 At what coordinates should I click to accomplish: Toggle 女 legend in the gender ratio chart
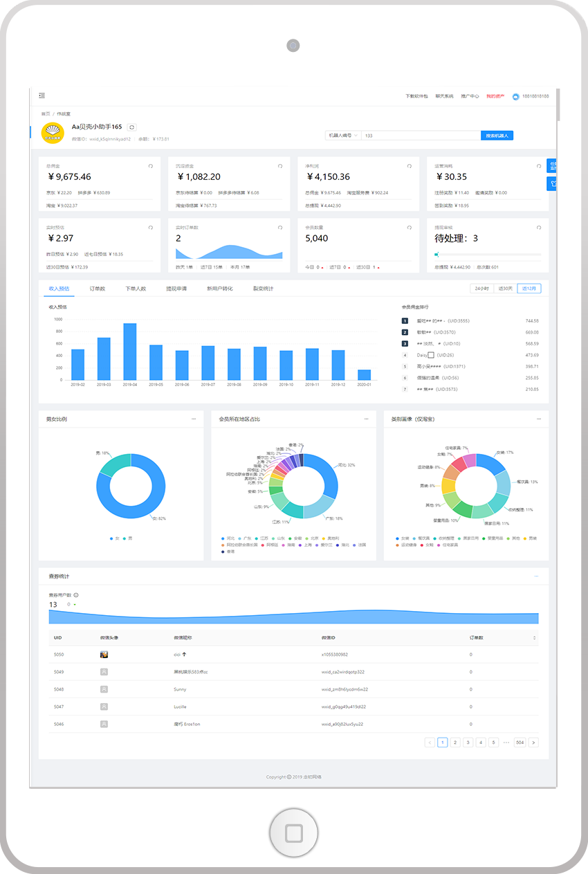[114, 538]
